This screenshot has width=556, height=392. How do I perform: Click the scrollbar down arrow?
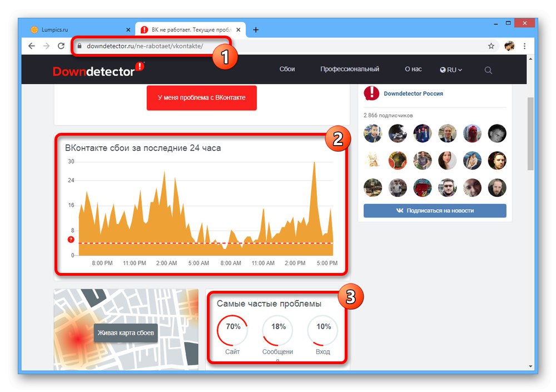tap(530, 366)
